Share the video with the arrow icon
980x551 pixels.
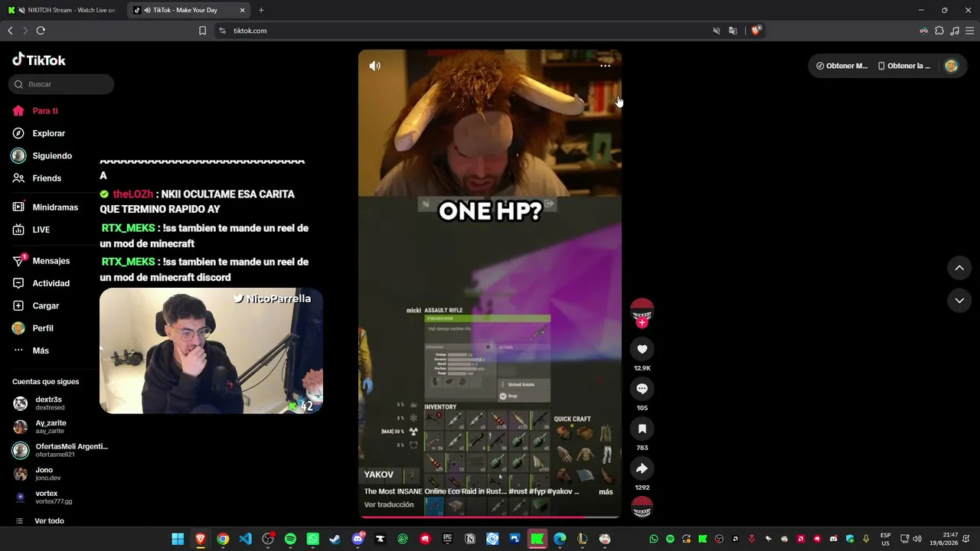click(642, 468)
